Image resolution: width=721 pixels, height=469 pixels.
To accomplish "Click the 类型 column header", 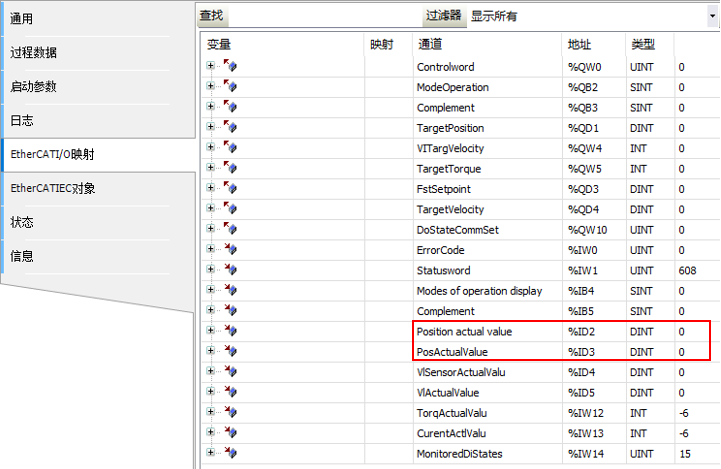I will pos(650,45).
